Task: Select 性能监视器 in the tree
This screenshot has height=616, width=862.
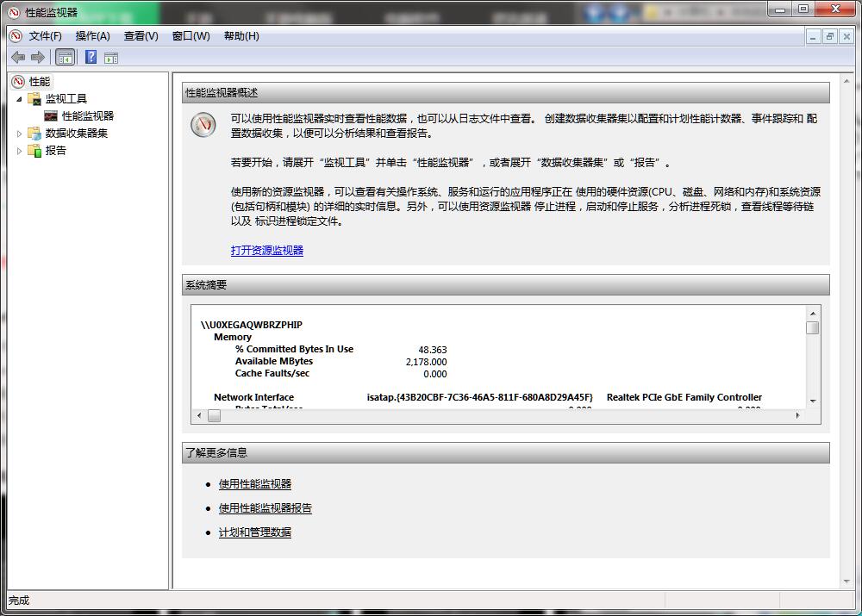Action: coord(88,116)
